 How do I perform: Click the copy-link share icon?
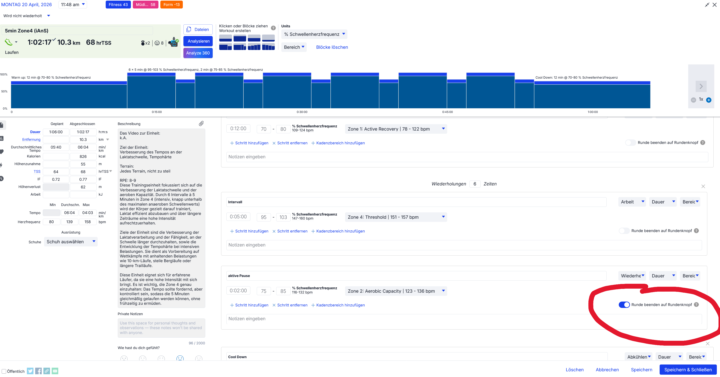pyautogui.click(x=46, y=371)
